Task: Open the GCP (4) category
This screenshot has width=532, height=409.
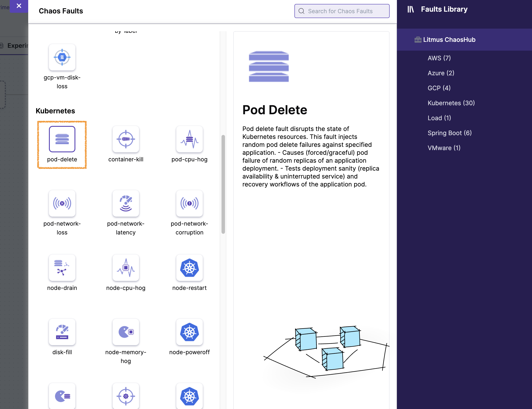Action: (x=439, y=88)
